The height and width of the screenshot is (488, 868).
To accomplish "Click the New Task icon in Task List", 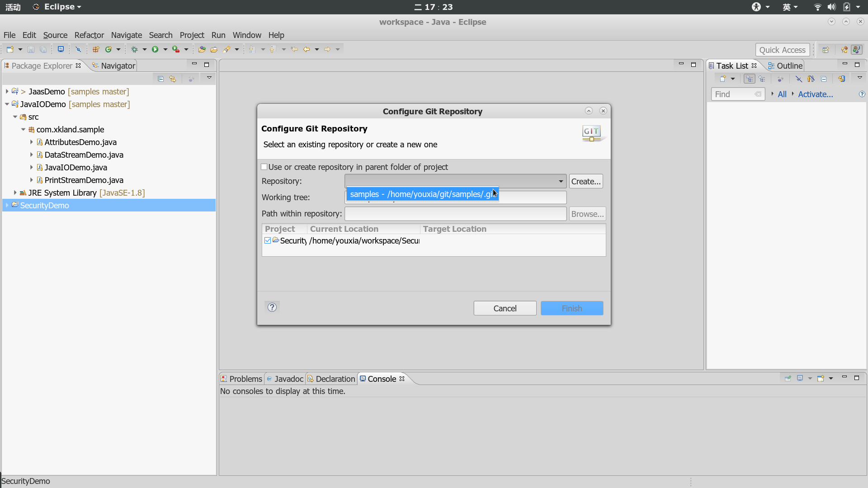I will pos(723,79).
